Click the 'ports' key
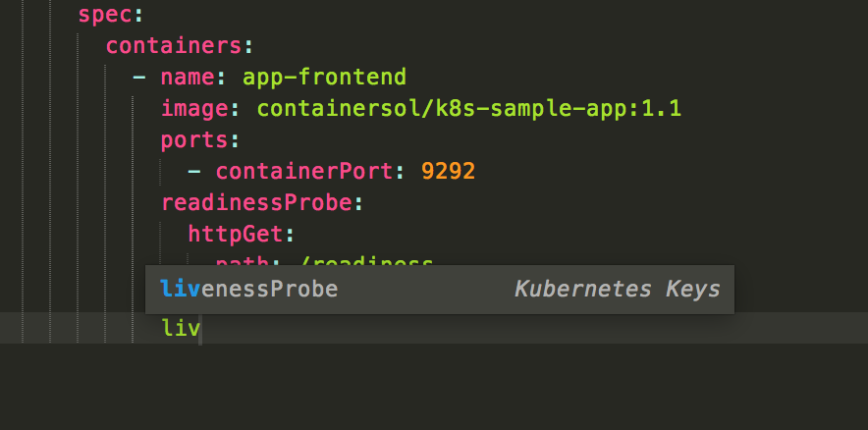868x430 pixels. click(x=194, y=140)
